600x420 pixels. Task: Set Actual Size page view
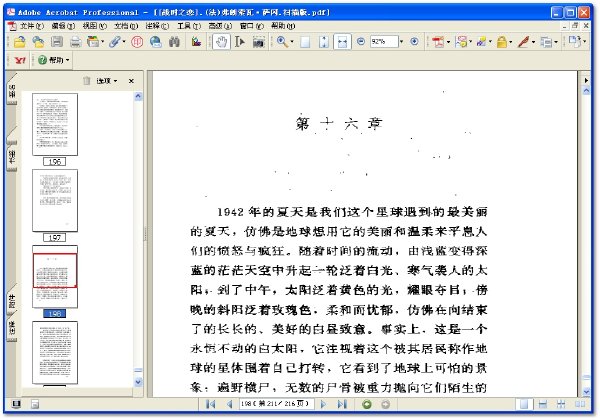point(305,42)
